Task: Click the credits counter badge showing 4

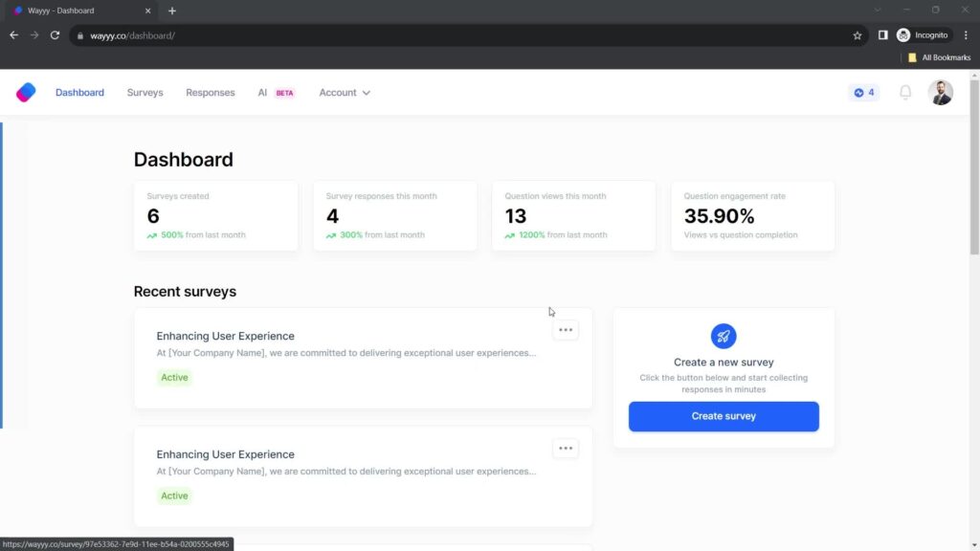Action: pyautogui.click(x=862, y=92)
